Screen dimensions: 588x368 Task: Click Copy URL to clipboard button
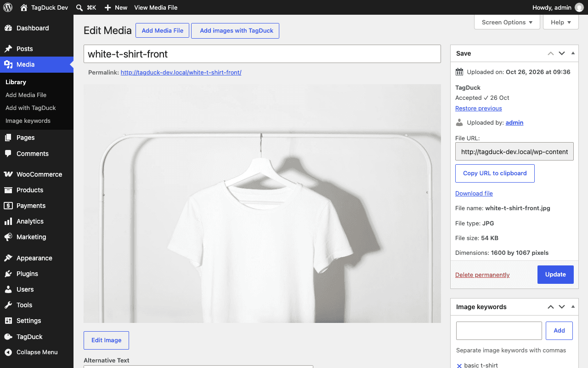coord(495,173)
